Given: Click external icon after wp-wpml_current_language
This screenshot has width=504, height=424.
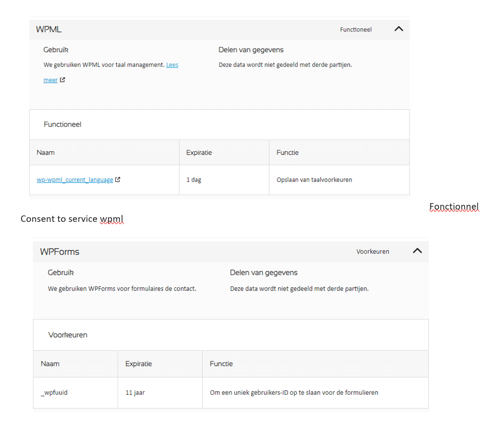Looking at the screenshot, I should (118, 180).
